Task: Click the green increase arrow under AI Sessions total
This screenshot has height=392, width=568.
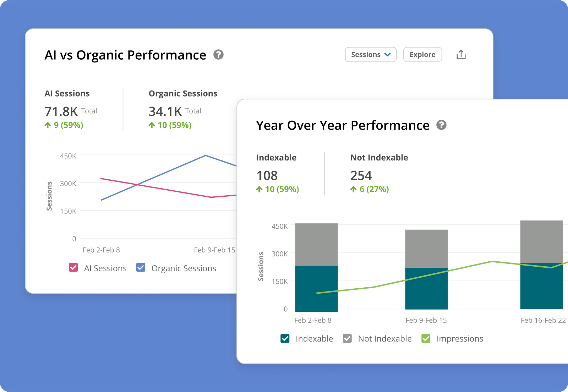Action: 47,125
